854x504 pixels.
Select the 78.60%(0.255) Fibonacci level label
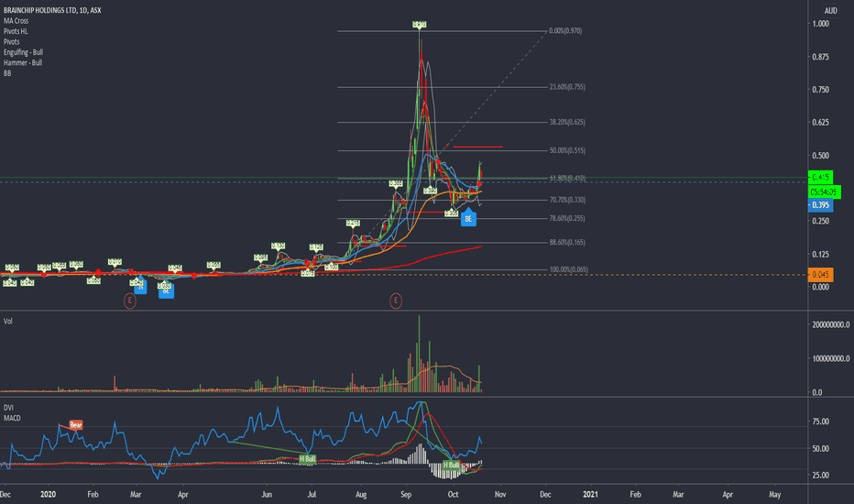tap(567, 218)
